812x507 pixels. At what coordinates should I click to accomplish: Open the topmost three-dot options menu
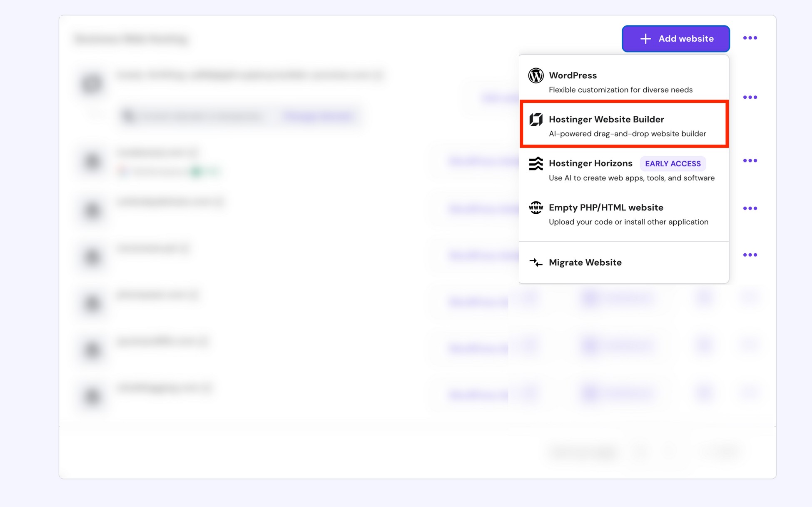[x=750, y=38]
